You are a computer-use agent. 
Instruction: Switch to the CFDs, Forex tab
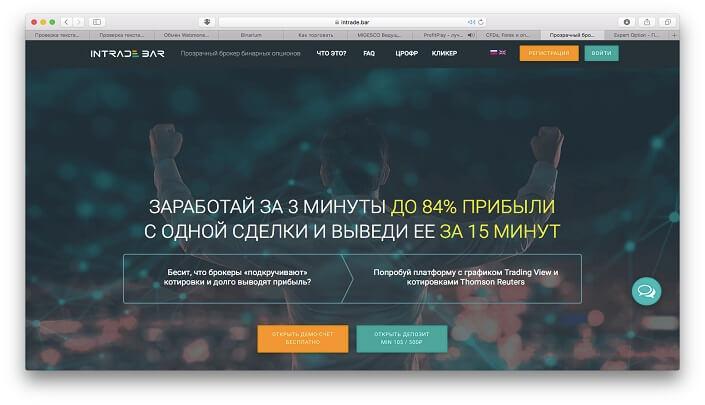coord(508,35)
